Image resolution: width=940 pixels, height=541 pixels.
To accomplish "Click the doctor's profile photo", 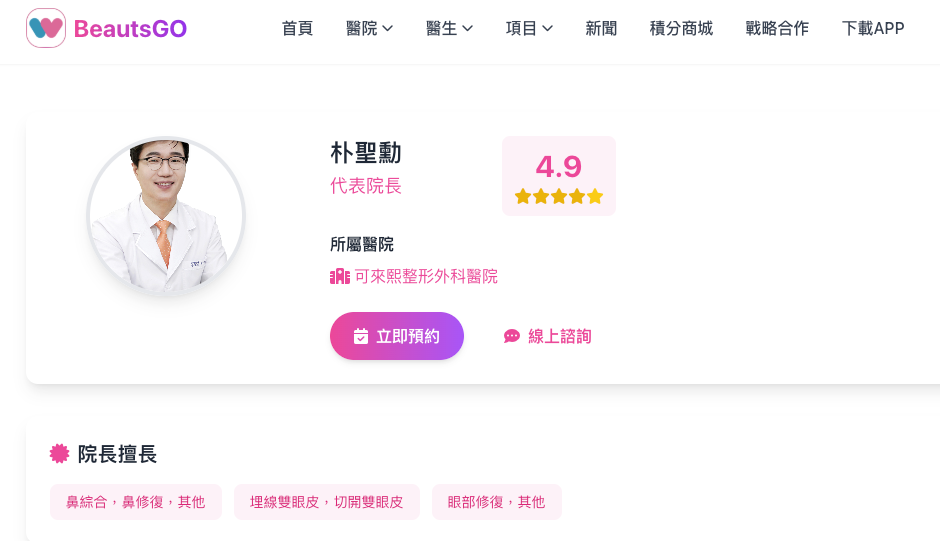I will (166, 216).
